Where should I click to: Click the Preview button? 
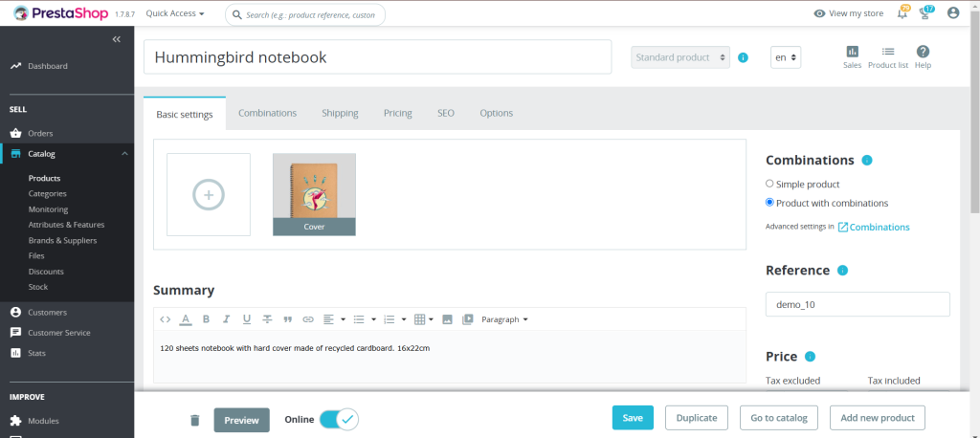click(x=242, y=420)
